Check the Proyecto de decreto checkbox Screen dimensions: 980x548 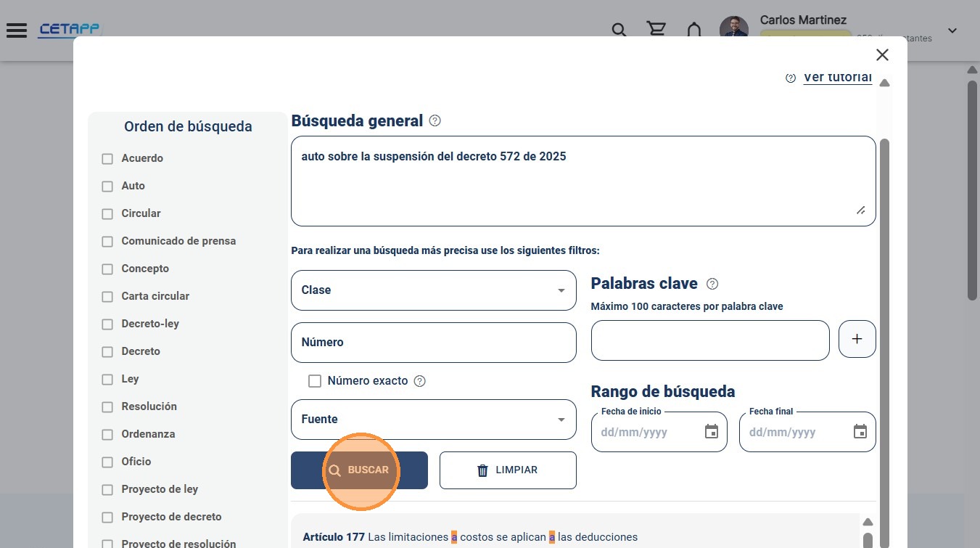coord(107,518)
